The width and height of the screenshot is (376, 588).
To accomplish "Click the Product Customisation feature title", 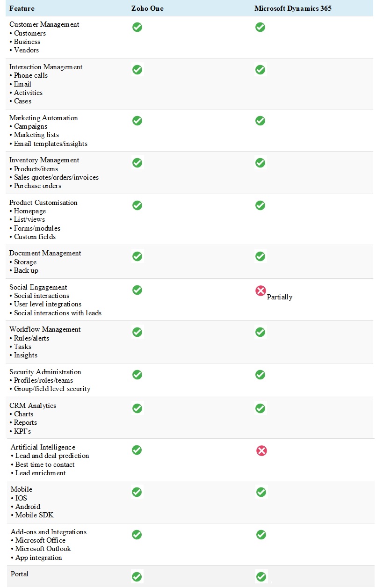I will 43,203.
